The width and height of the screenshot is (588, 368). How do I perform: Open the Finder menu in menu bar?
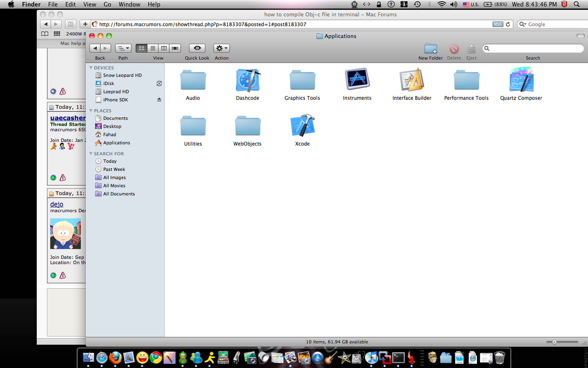point(31,4)
